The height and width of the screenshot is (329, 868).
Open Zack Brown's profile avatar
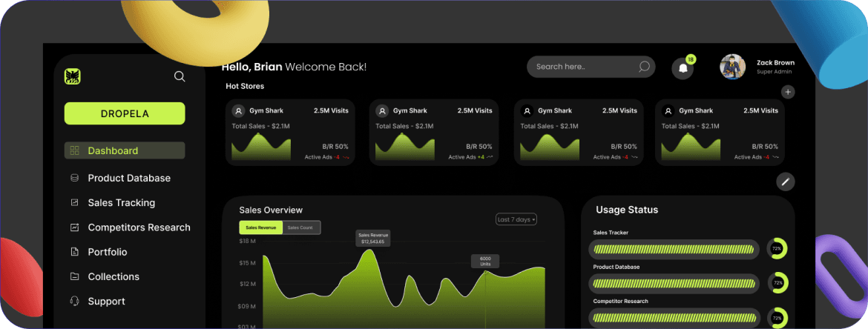[732, 67]
